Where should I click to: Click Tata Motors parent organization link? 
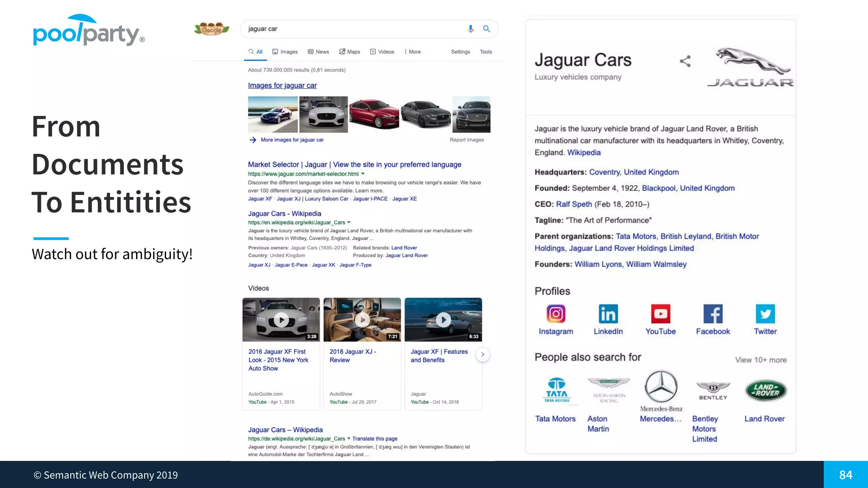[636, 236]
